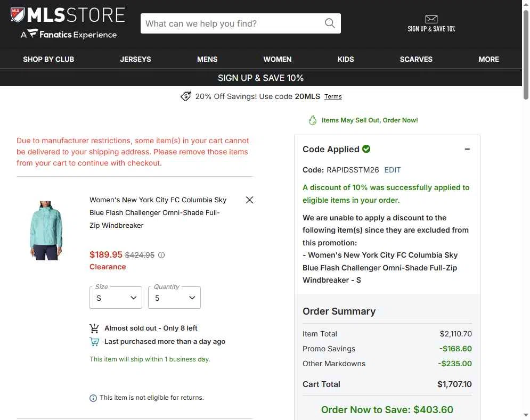Click the MLS Store logo
Image resolution: width=530 pixels, height=420 pixels.
tap(68, 23)
